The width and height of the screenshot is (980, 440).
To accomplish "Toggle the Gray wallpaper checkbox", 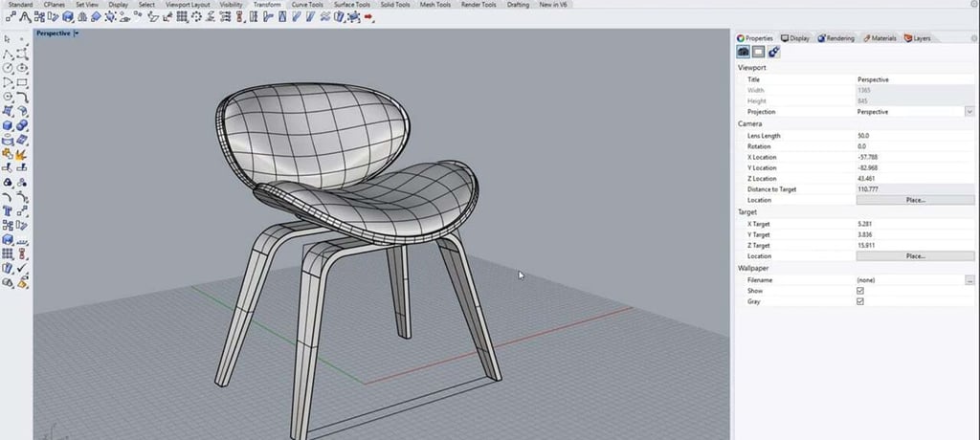I will pyautogui.click(x=860, y=301).
